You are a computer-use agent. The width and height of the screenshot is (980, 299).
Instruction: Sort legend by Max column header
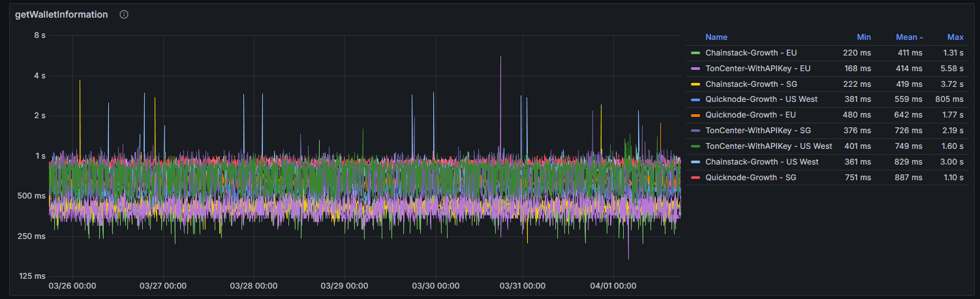coord(955,37)
